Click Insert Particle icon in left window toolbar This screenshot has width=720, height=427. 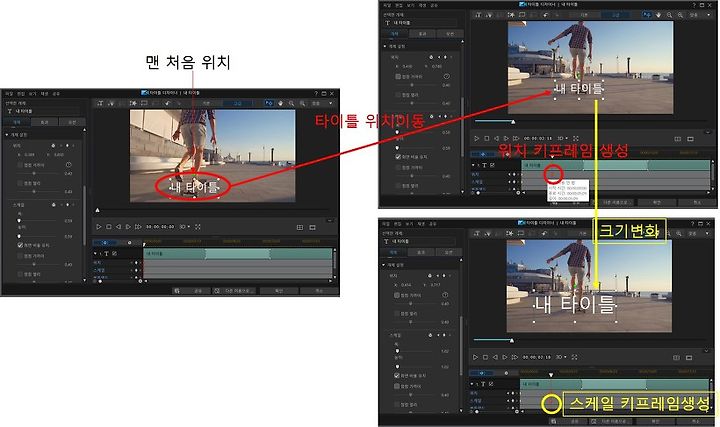coord(111,103)
